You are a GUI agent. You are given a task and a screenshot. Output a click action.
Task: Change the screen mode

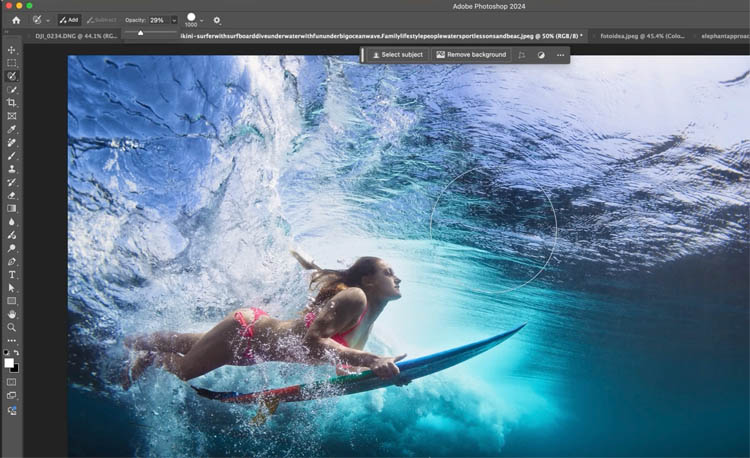11,396
